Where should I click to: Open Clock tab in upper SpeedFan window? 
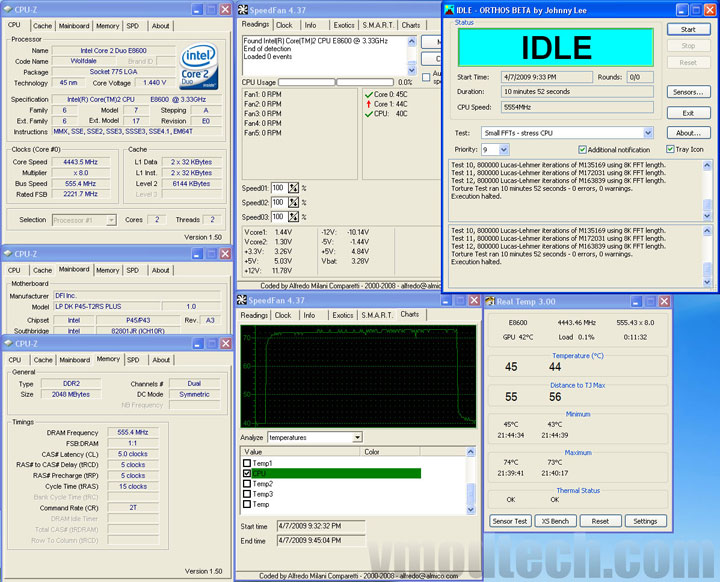tap(284, 25)
